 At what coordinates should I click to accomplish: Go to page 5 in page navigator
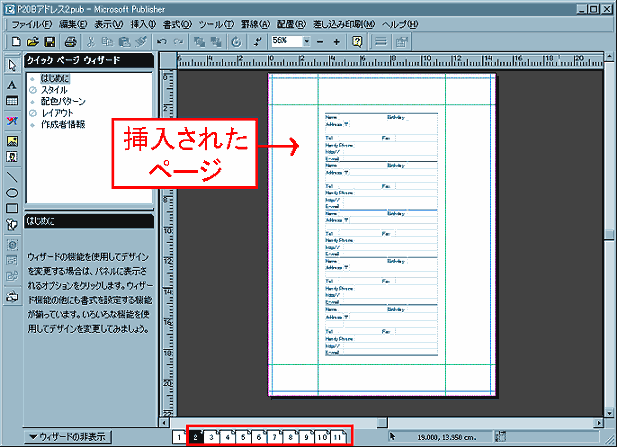tap(243, 437)
